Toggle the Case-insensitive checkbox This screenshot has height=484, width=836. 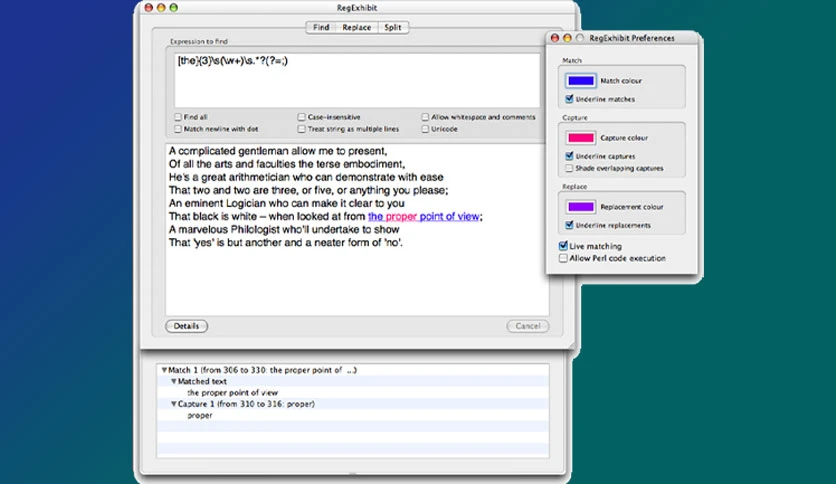tap(302, 117)
